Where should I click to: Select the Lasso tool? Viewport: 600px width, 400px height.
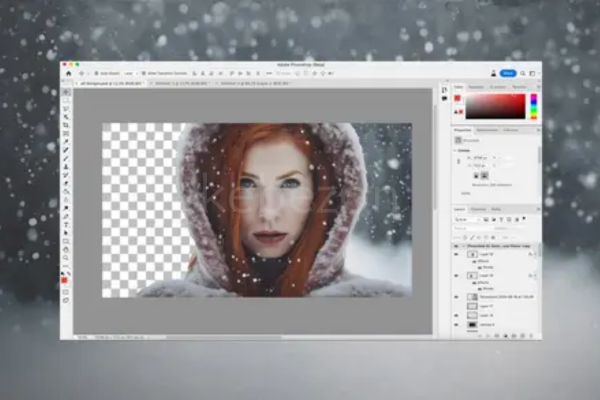coord(66,109)
